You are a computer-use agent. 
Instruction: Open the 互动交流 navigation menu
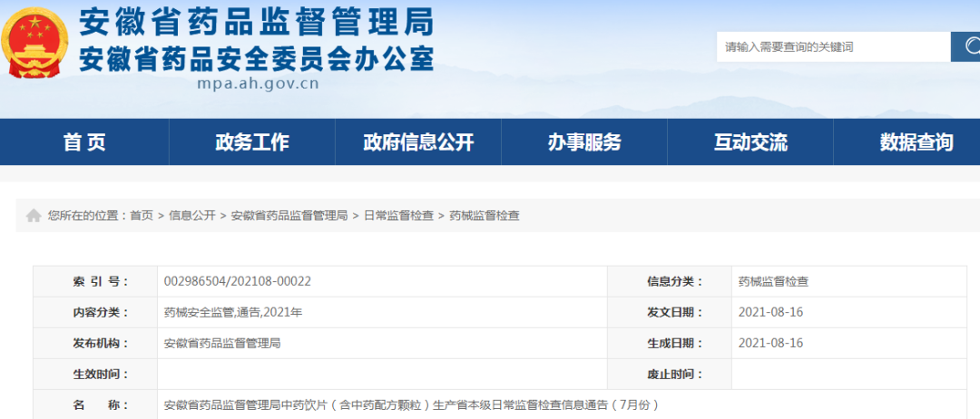pos(750,142)
